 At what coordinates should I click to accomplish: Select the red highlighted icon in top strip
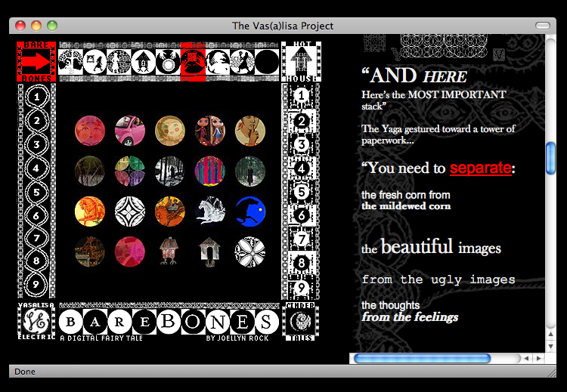coord(193,61)
